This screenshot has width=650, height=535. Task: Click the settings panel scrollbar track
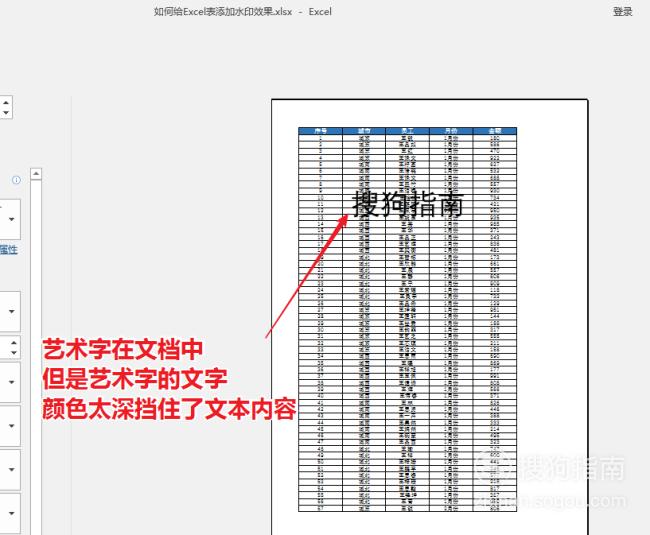point(36,356)
